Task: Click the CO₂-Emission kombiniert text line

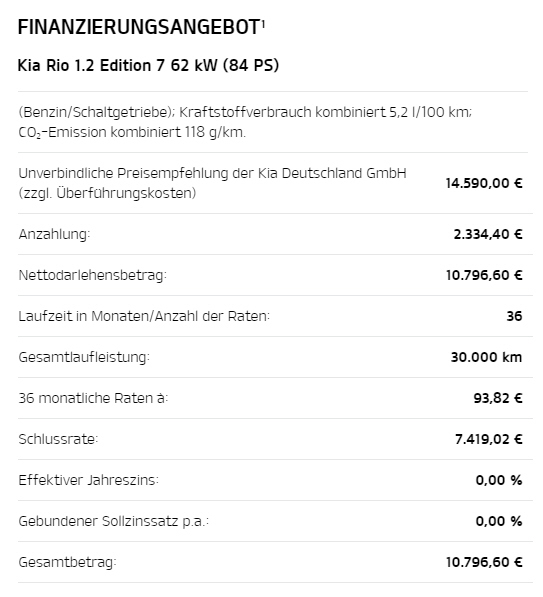Action: pyautogui.click(x=132, y=132)
